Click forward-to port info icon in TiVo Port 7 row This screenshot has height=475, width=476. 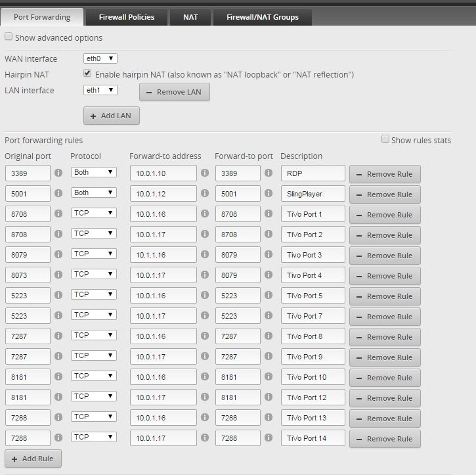tap(269, 315)
